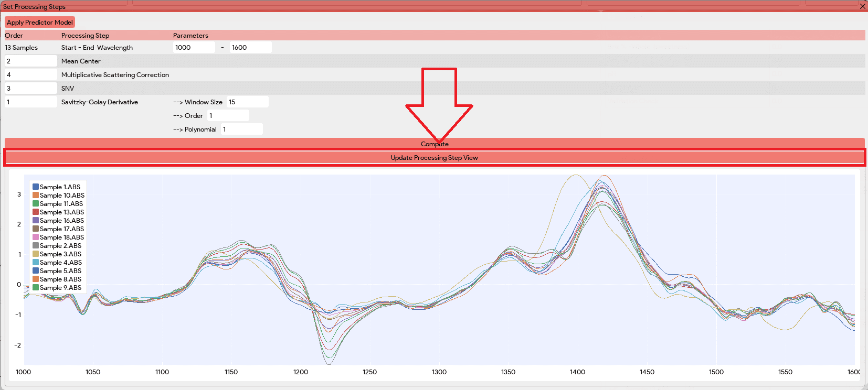Image resolution: width=868 pixels, height=390 pixels.
Task: Click Update Processing Step View button
Action: 434,158
